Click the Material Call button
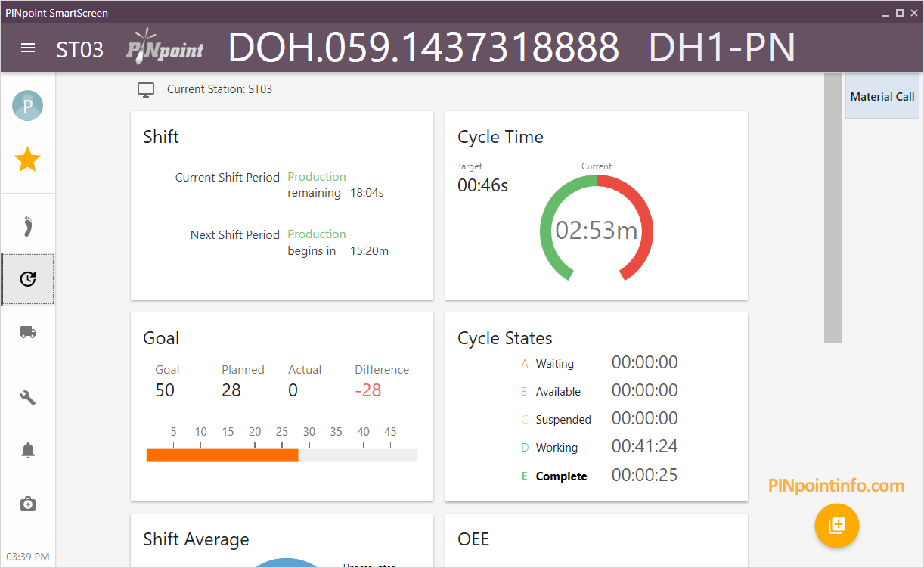Viewport: 924px width, 568px height. tap(882, 96)
